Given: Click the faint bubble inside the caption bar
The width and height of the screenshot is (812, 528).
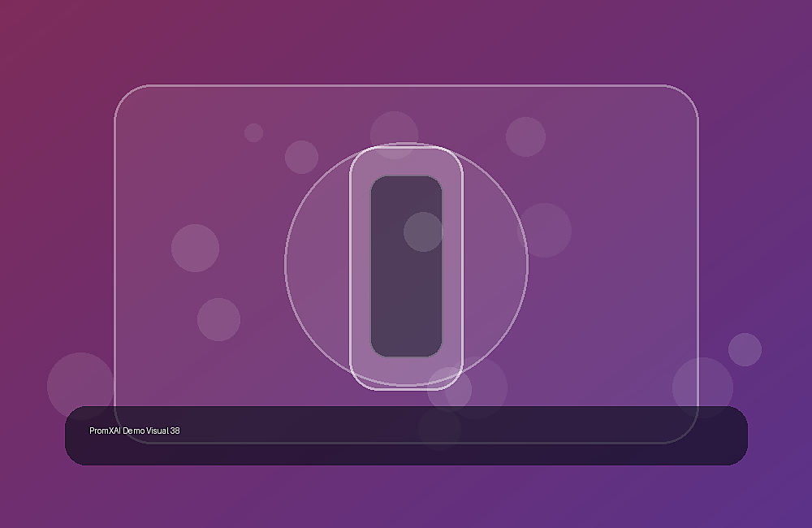Looking at the screenshot, I should point(439,429).
